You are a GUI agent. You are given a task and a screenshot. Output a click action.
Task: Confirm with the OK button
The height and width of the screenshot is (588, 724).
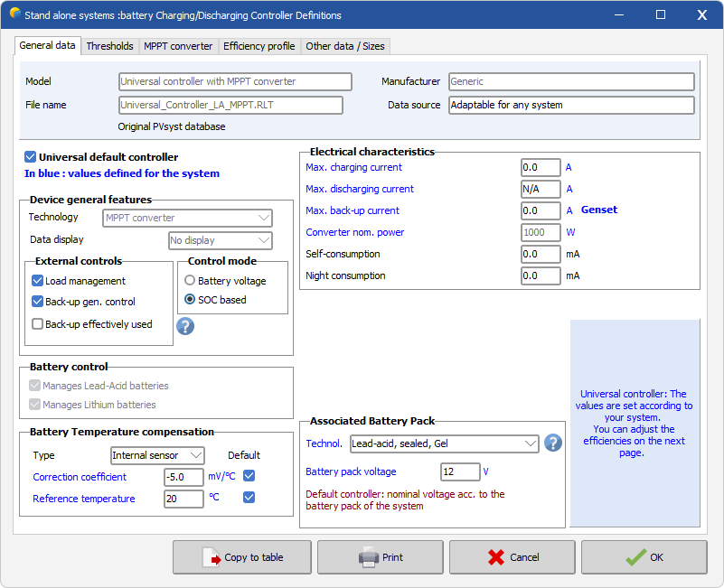tap(644, 557)
